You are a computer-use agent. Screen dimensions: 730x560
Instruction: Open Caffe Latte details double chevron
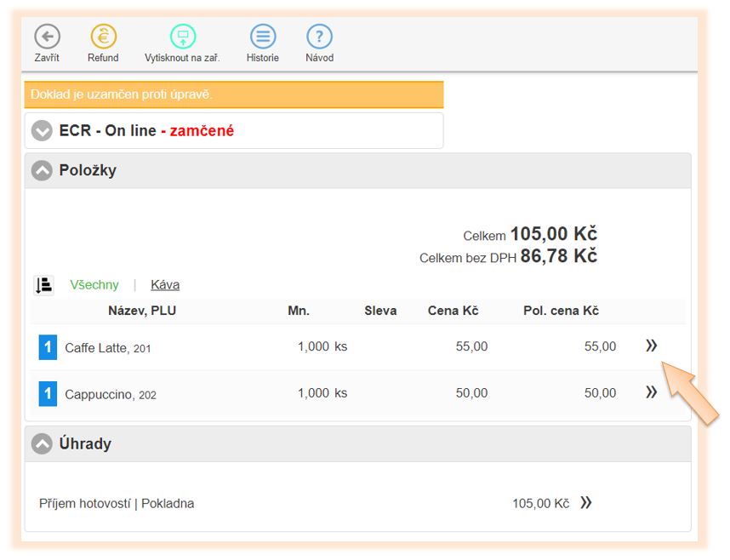point(652,346)
